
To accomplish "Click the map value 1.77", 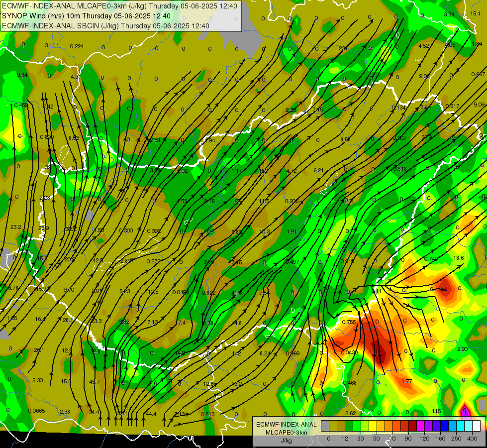I will pos(406,381).
